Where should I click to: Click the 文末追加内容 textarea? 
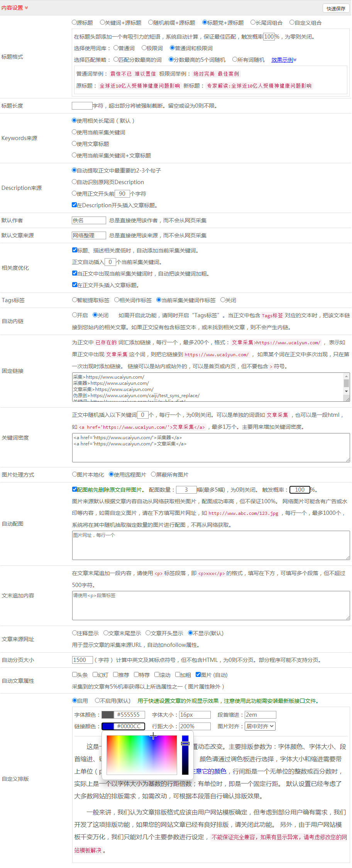(211, 606)
